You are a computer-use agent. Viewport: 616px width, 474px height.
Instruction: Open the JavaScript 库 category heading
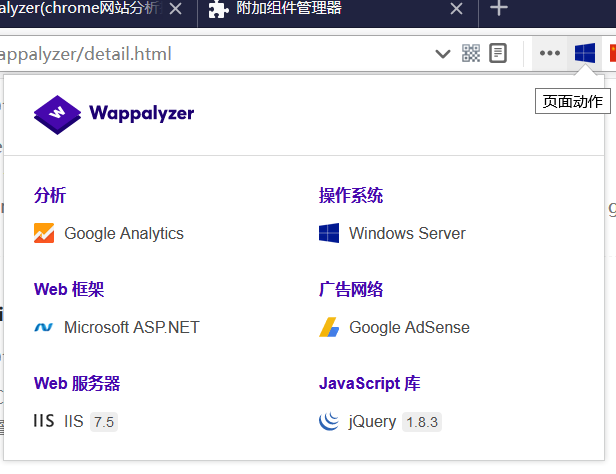370,383
